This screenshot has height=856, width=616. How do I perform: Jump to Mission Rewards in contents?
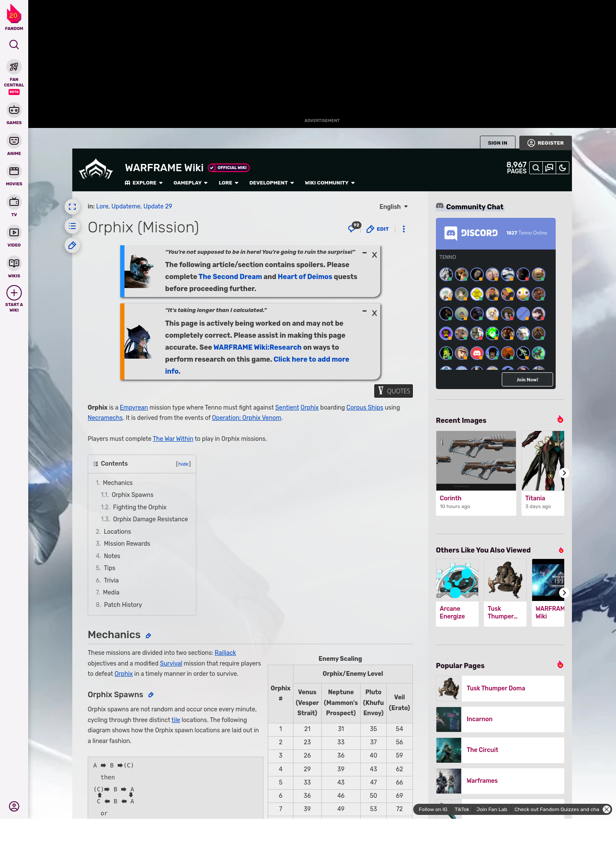tap(127, 544)
